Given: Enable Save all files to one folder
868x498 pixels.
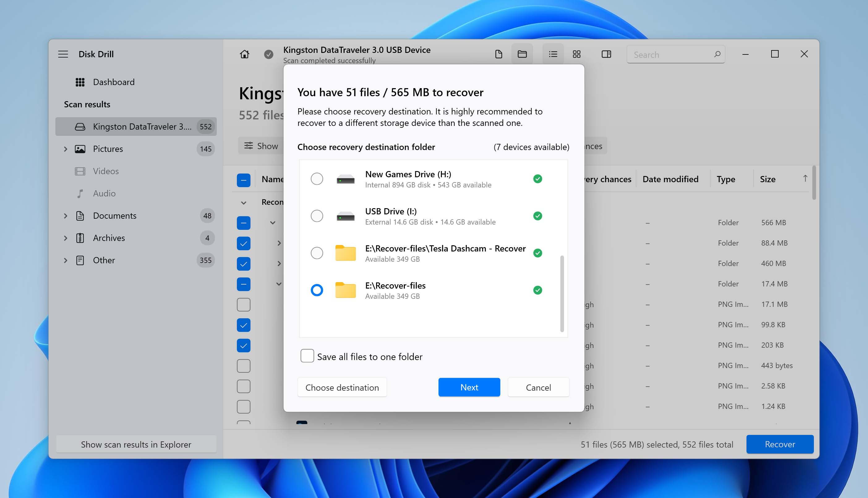Looking at the screenshot, I should point(307,356).
